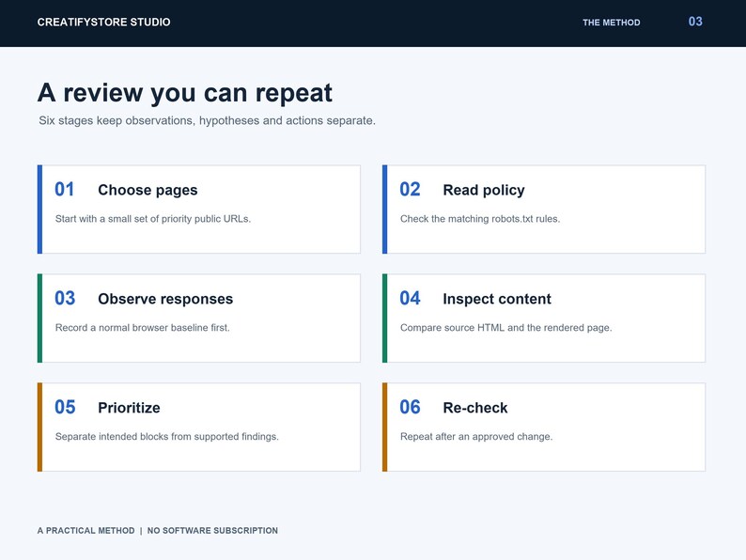The width and height of the screenshot is (746, 560).
Task: Click 'Record a normal browser baseline' text
Action: point(142,328)
